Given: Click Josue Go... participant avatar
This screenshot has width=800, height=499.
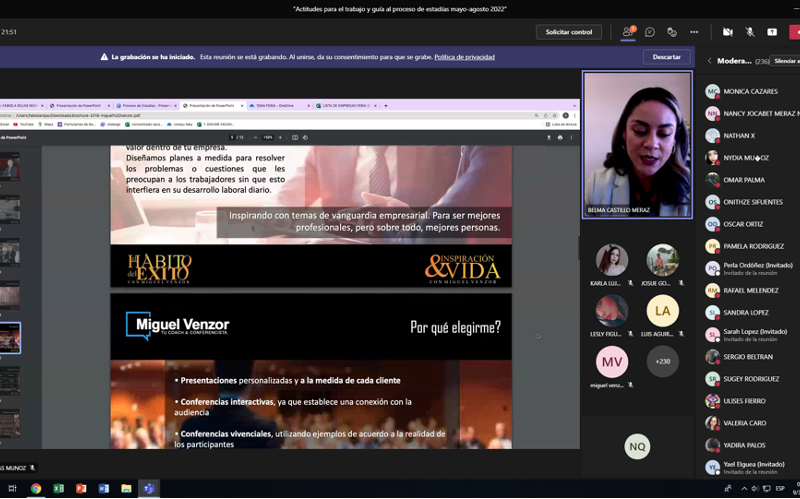Looking at the screenshot, I should [662, 260].
